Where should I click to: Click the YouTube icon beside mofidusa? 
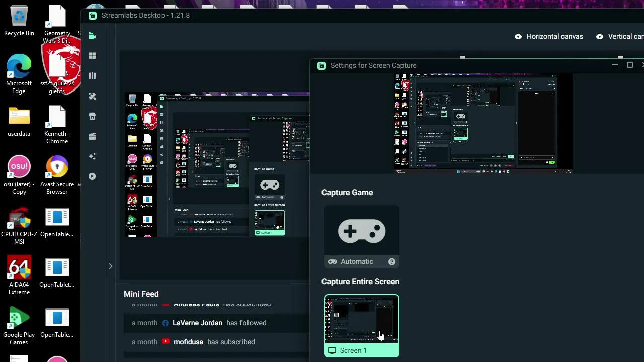(x=166, y=342)
